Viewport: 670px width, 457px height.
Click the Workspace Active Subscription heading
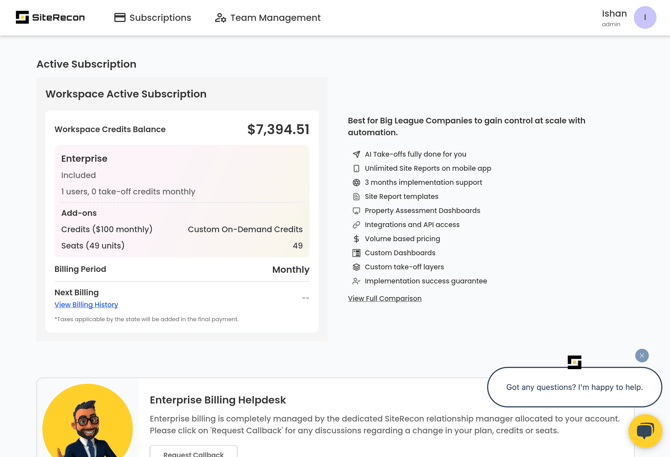tap(126, 94)
